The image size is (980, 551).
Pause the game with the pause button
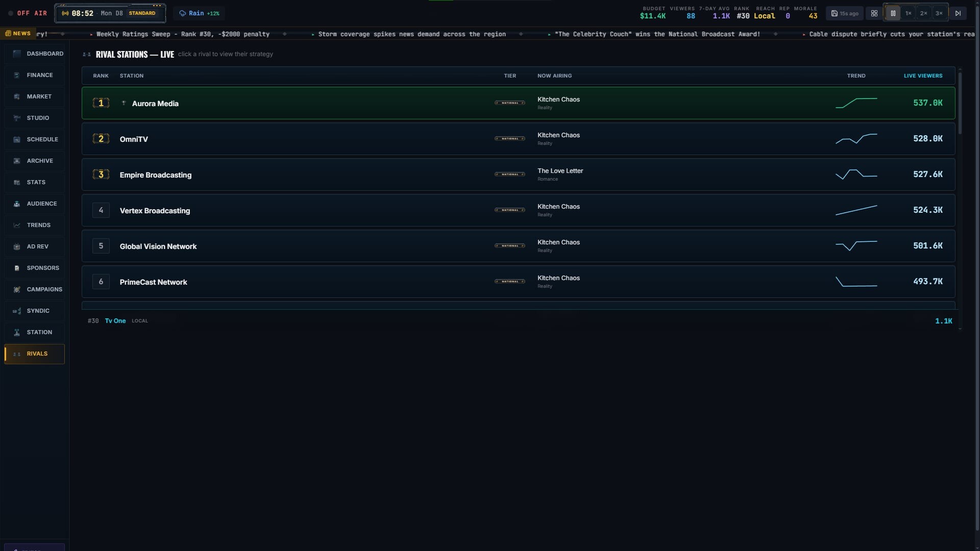893,13
